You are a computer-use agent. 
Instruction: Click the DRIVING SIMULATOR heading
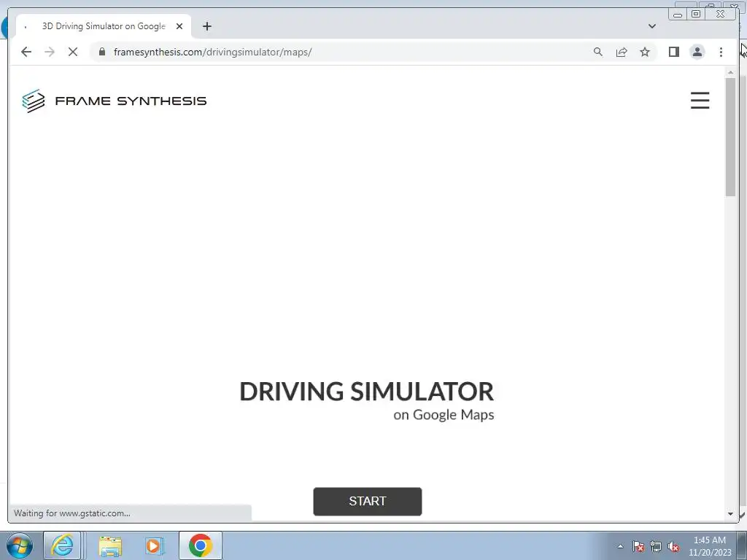366,392
